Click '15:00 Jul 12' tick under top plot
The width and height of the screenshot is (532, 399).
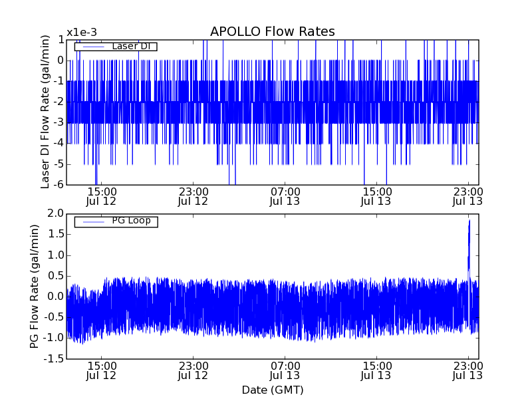102,196
